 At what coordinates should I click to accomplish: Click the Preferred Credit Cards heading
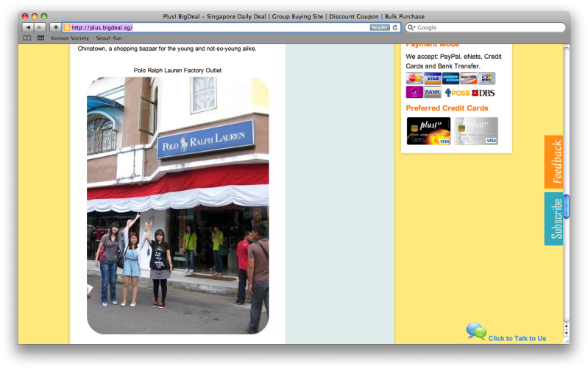coord(447,108)
